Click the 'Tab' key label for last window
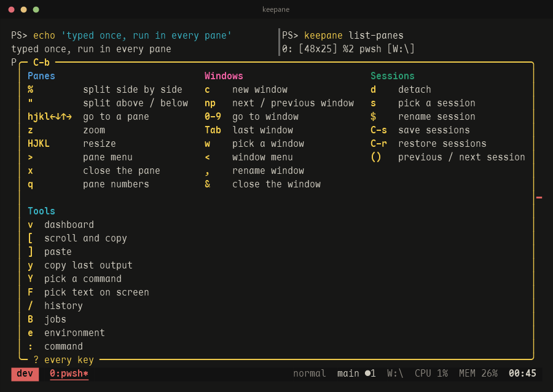 tap(213, 130)
